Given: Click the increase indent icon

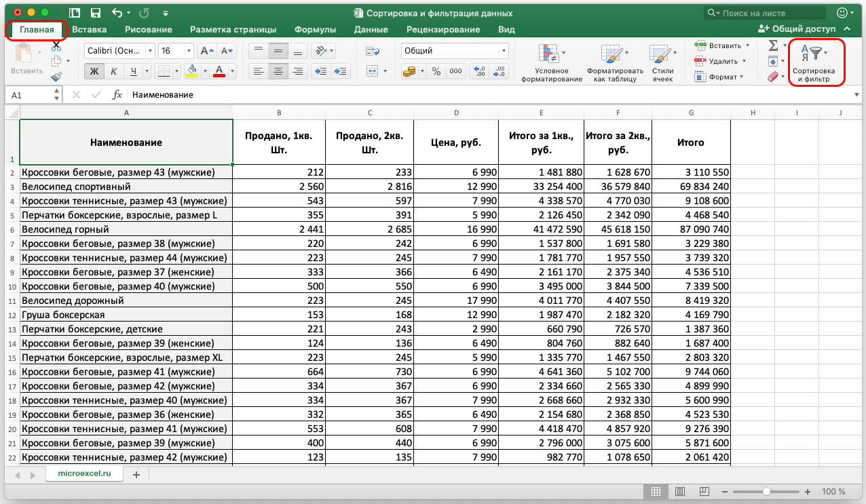Looking at the screenshot, I should pyautogui.click(x=341, y=71).
